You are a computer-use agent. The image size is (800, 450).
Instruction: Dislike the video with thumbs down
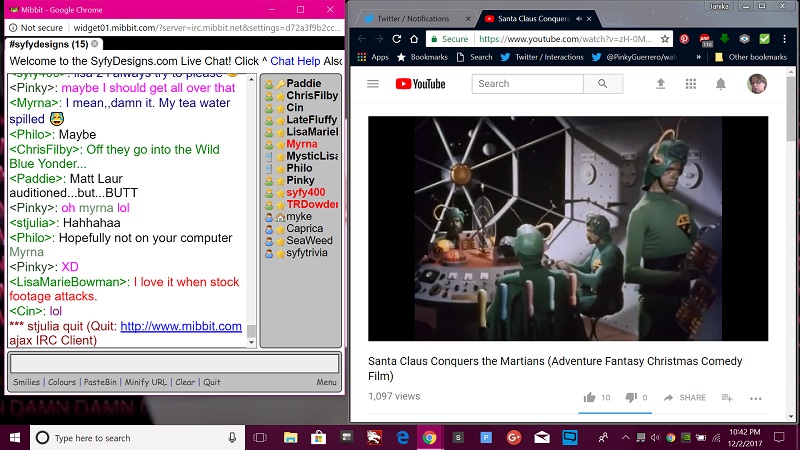click(631, 397)
